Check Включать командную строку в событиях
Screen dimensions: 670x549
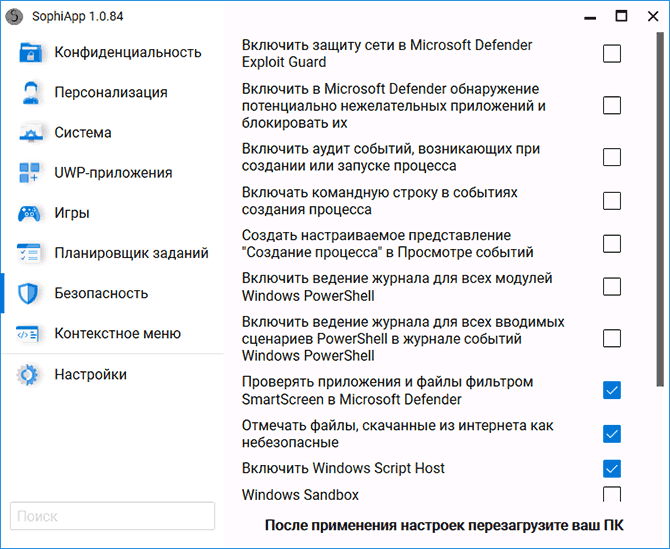click(x=612, y=201)
